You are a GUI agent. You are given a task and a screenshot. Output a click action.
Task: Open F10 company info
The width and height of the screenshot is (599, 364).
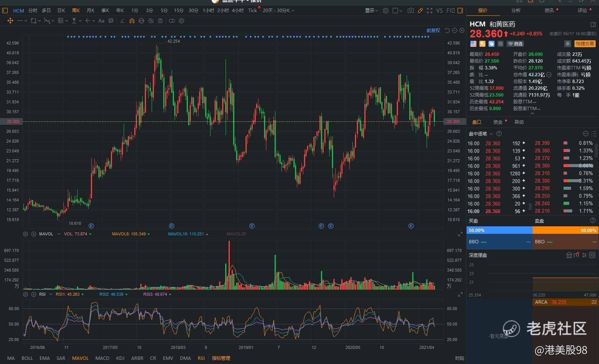(x=450, y=11)
